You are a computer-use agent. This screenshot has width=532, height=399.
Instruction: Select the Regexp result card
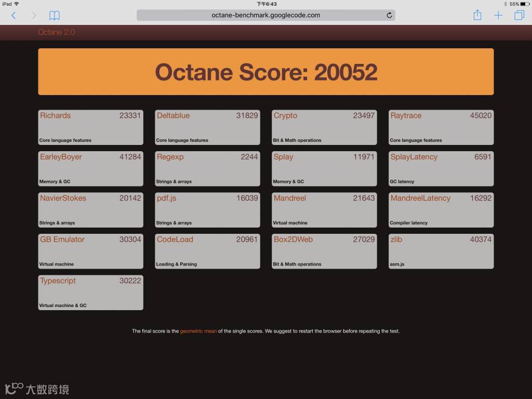coord(207,169)
